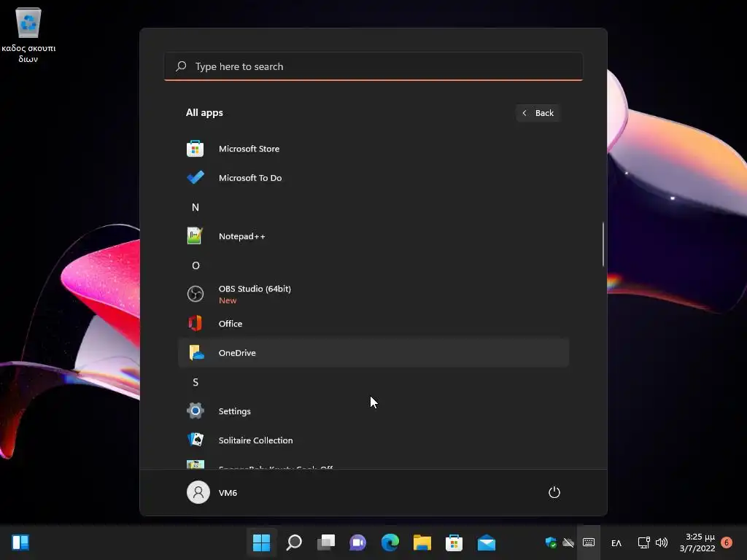Launch Microsoft Edge from taskbar
This screenshot has height=560, width=747.
click(390, 542)
